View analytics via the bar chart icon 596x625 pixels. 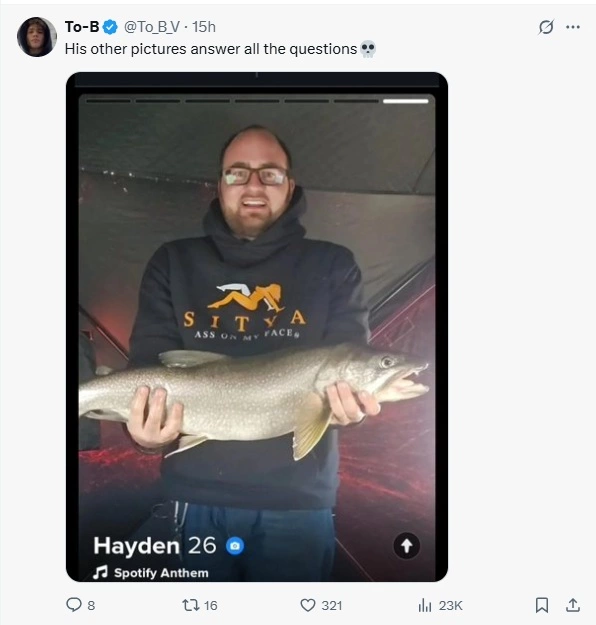(425, 605)
